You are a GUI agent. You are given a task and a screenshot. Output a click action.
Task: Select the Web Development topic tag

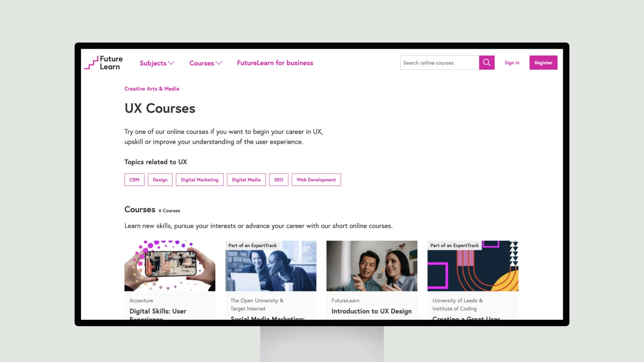[x=316, y=179]
